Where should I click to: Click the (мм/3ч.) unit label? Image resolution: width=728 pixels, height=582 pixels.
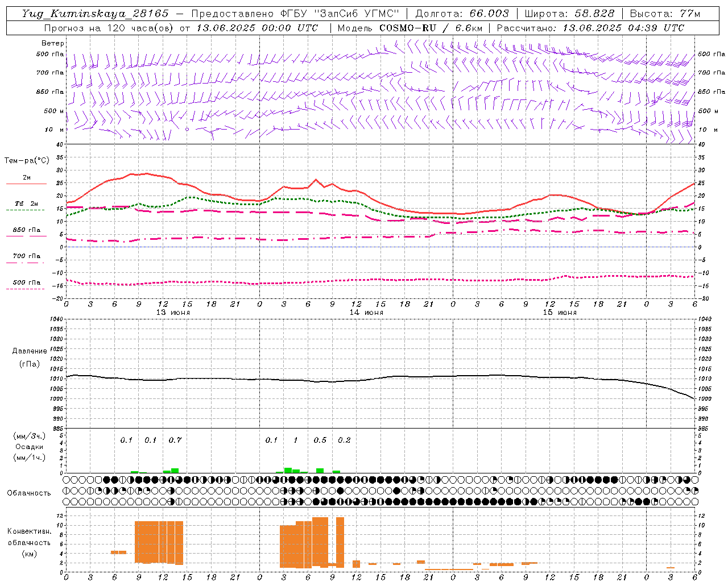pyautogui.click(x=30, y=436)
